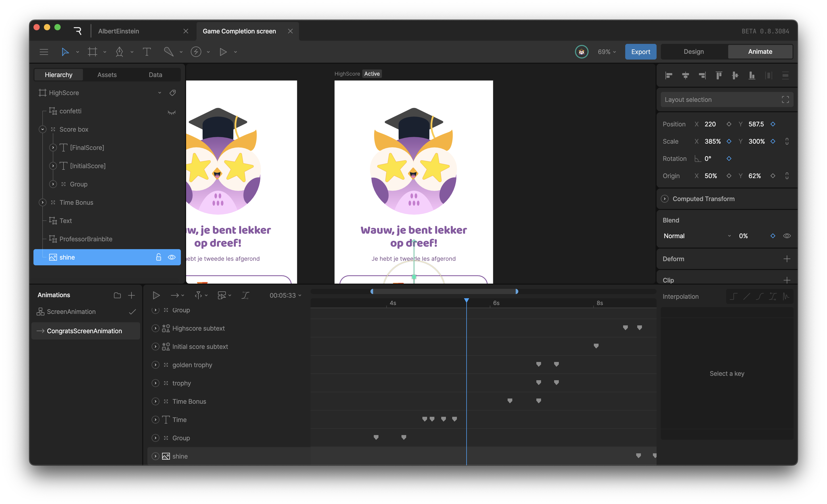Align selection to right edge
The height and width of the screenshot is (504, 827).
coord(702,75)
